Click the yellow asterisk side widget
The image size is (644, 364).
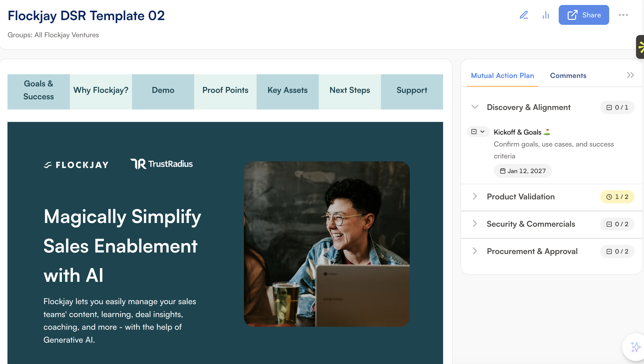641,47
